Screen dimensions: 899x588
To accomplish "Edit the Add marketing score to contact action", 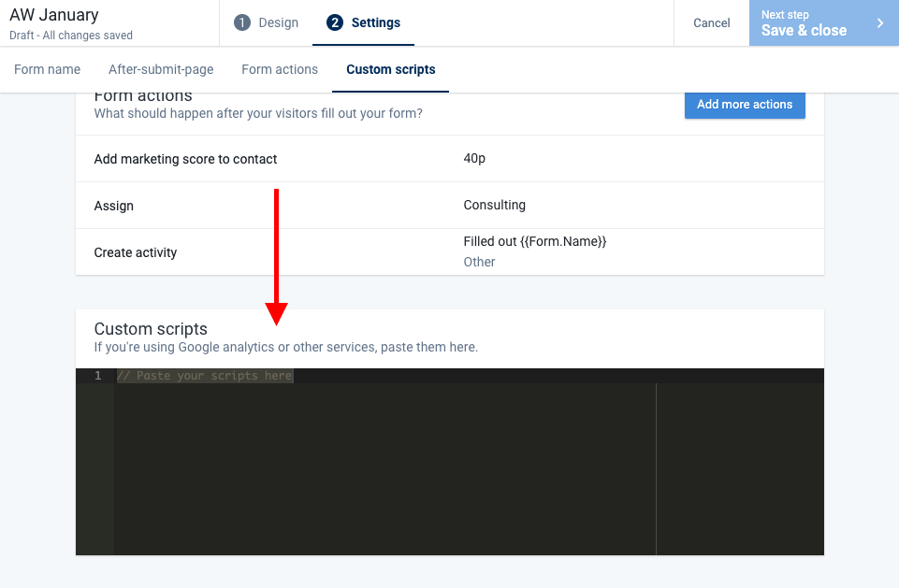I will [x=184, y=159].
